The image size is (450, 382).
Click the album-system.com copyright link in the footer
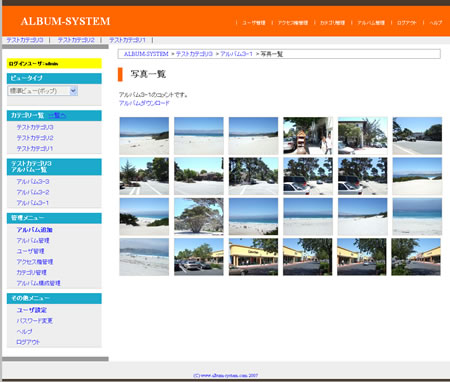[225, 375]
